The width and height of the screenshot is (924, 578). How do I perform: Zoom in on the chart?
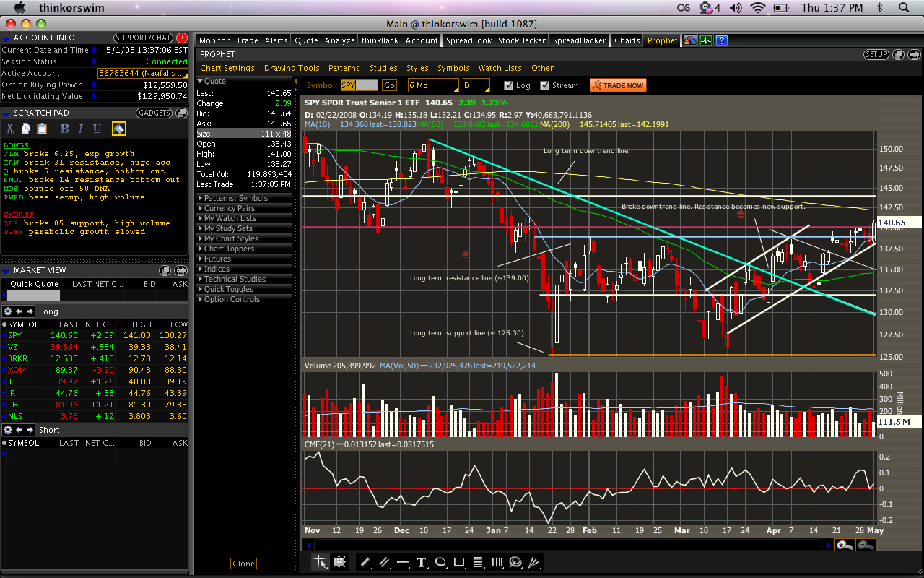(x=845, y=545)
